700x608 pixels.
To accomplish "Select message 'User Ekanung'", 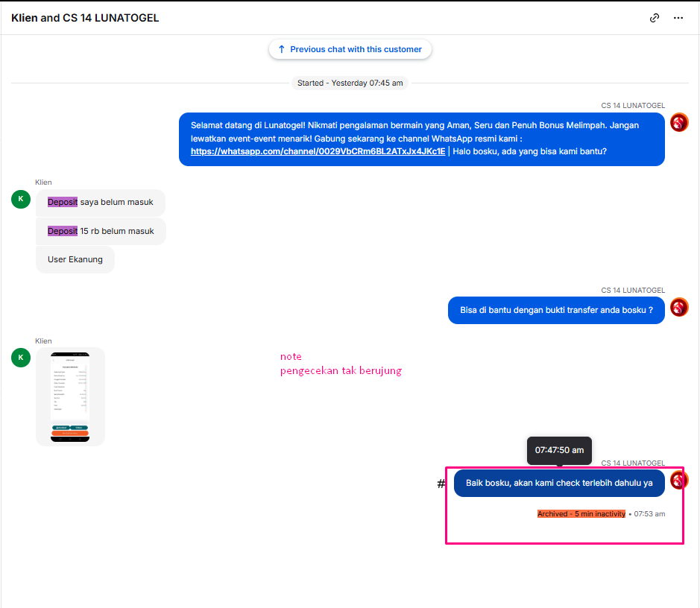I will [75, 259].
